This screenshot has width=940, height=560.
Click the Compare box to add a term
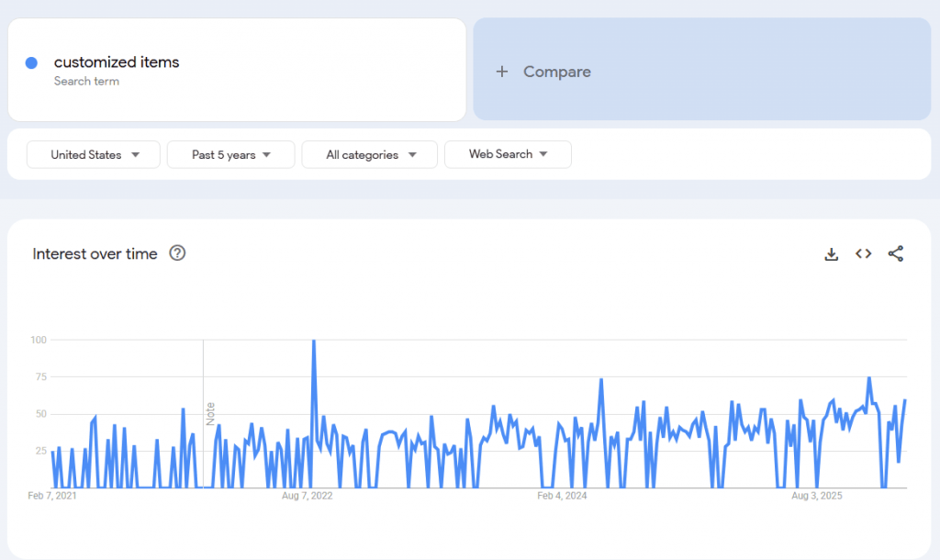click(x=701, y=71)
